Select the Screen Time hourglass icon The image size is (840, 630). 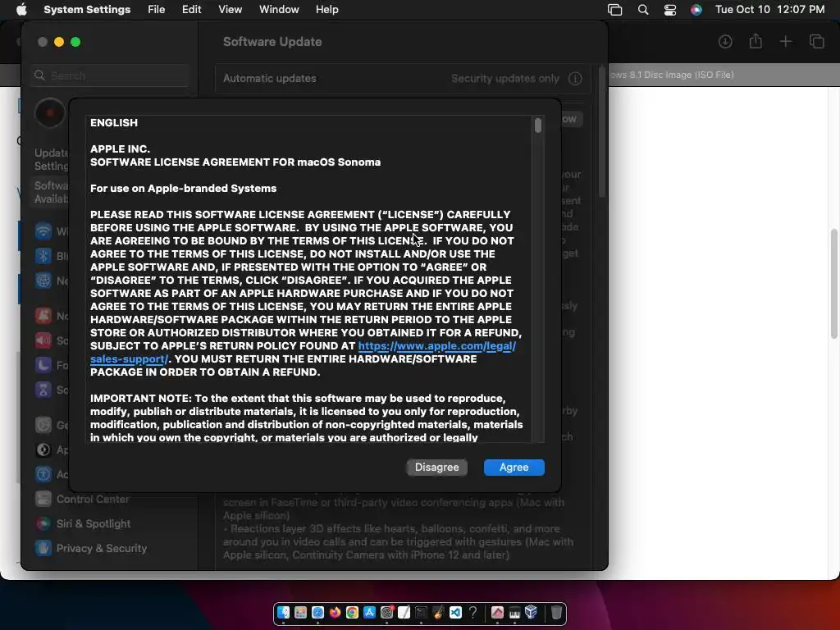tap(43, 390)
